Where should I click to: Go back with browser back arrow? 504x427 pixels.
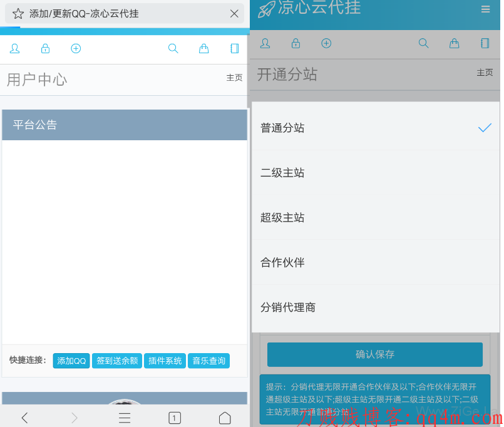click(x=25, y=418)
